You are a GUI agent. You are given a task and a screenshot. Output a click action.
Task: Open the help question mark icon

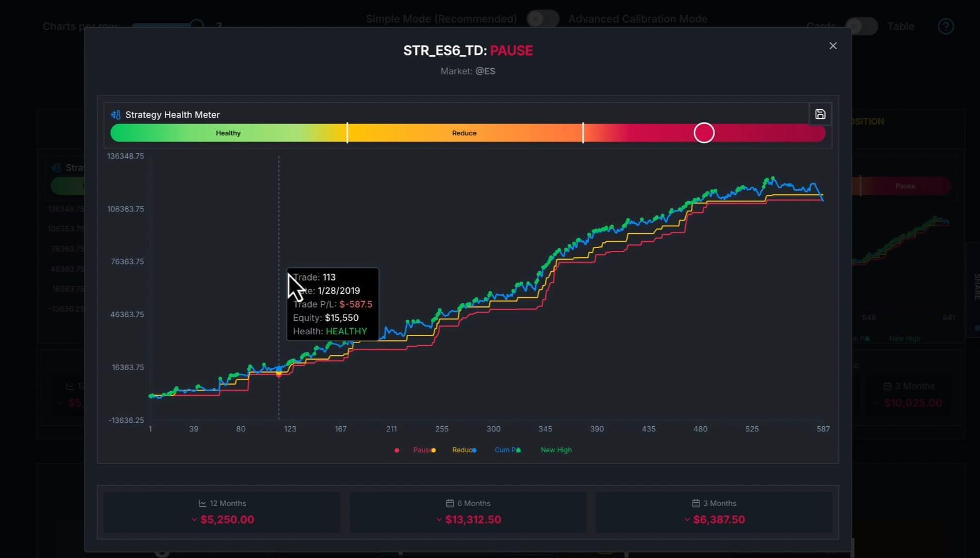(x=946, y=26)
